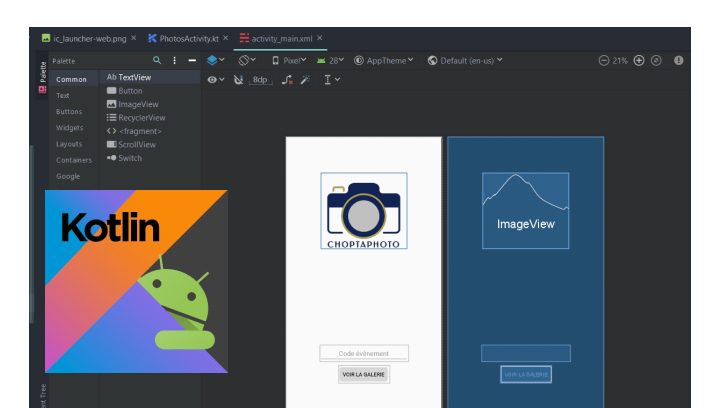Select the ImageView in blueprint view
720x408 pixels.
pos(526,211)
